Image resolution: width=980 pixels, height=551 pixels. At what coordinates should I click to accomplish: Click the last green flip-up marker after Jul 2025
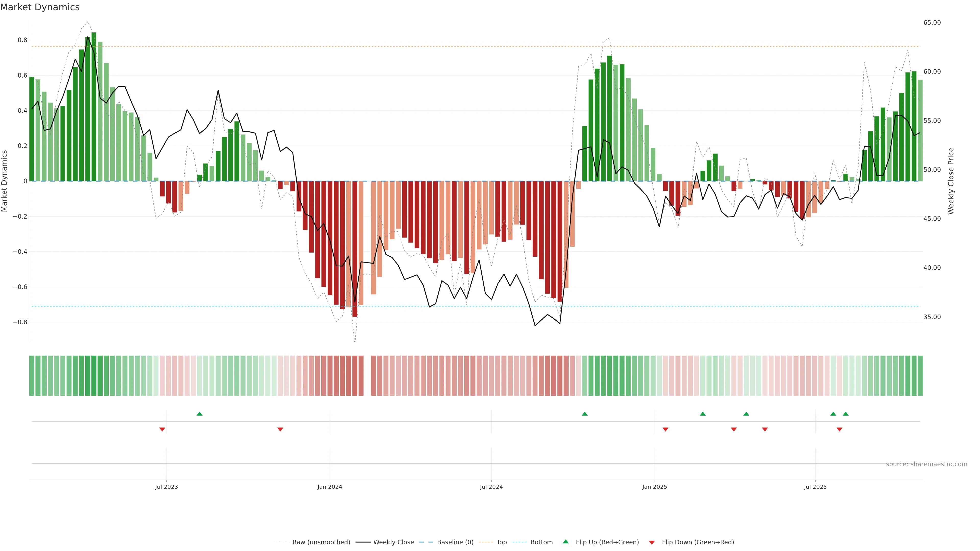(846, 414)
